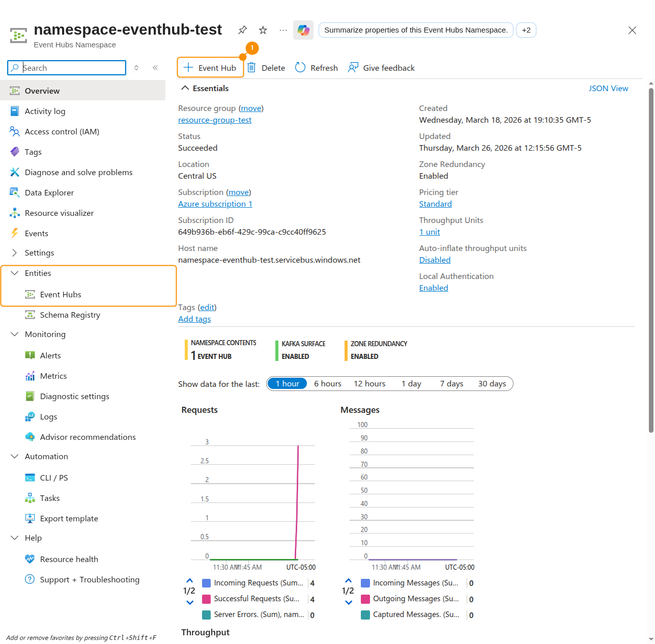Set data range to 30 days

tap(492, 384)
